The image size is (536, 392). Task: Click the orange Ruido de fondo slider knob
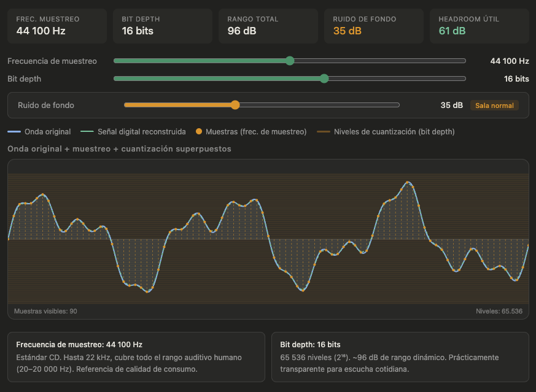point(235,105)
